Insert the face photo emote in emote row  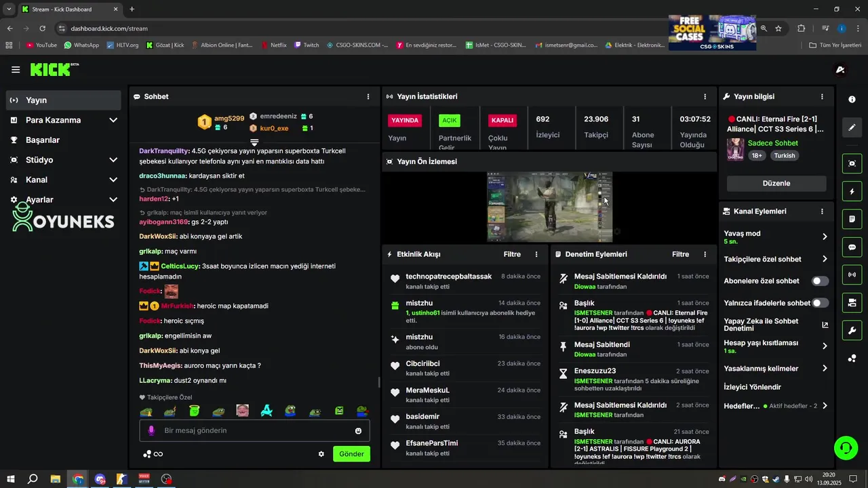point(242,411)
